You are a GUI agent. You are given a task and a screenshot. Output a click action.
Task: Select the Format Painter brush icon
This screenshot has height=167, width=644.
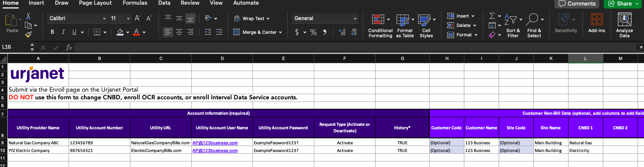pos(28,34)
